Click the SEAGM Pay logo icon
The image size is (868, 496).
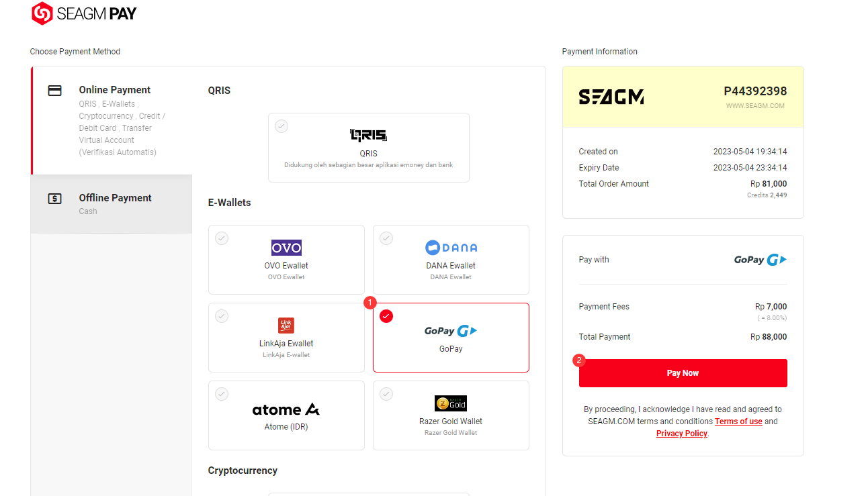click(42, 13)
